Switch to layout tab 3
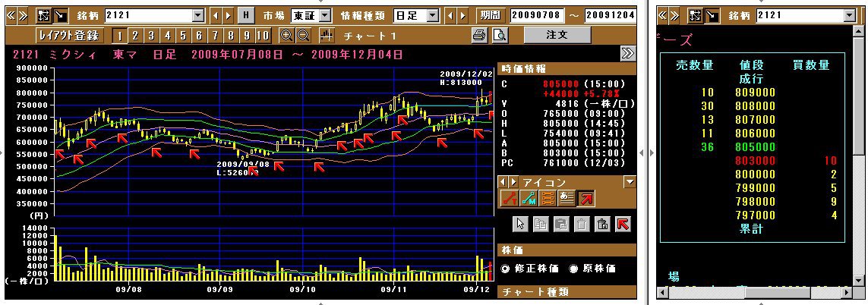This screenshot has width=868, height=305. pos(151,36)
